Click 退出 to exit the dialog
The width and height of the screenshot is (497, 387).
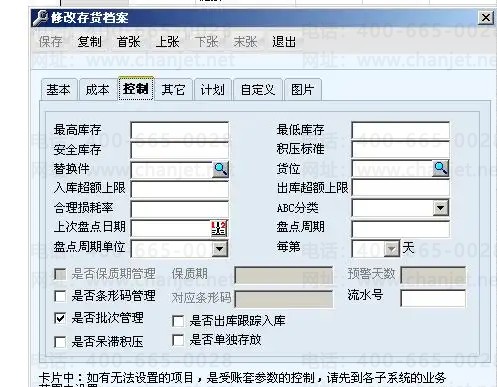pyautogui.click(x=284, y=42)
